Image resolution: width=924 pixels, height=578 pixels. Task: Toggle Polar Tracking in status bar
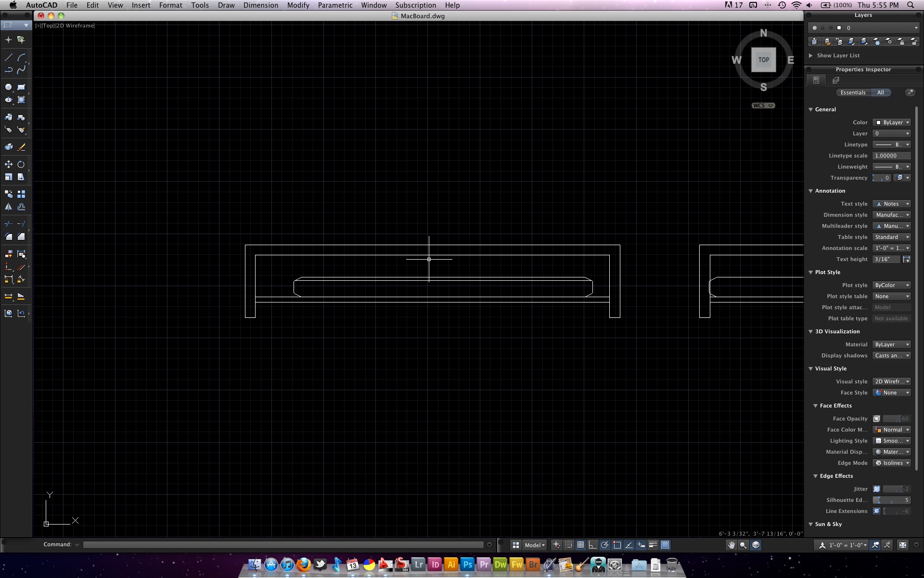coord(605,545)
